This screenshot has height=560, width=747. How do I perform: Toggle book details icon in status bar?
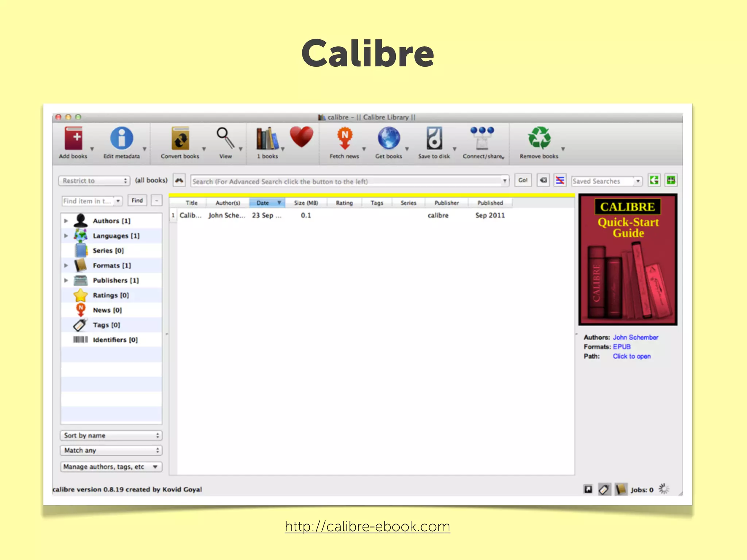(x=621, y=489)
